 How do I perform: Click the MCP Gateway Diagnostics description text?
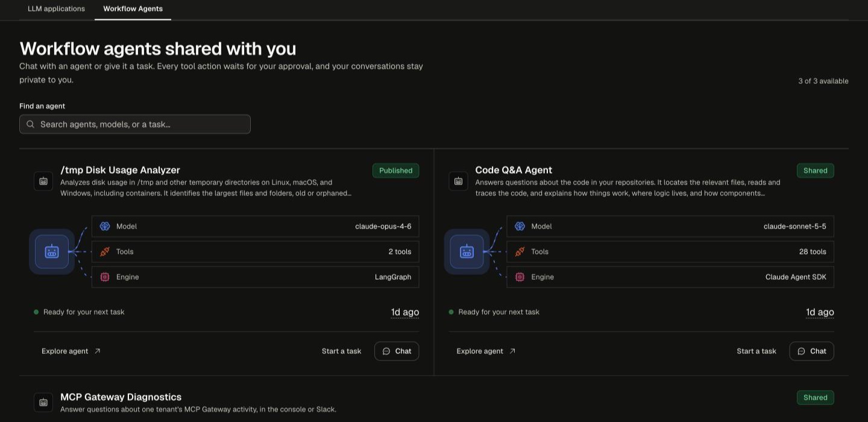pyautogui.click(x=198, y=409)
